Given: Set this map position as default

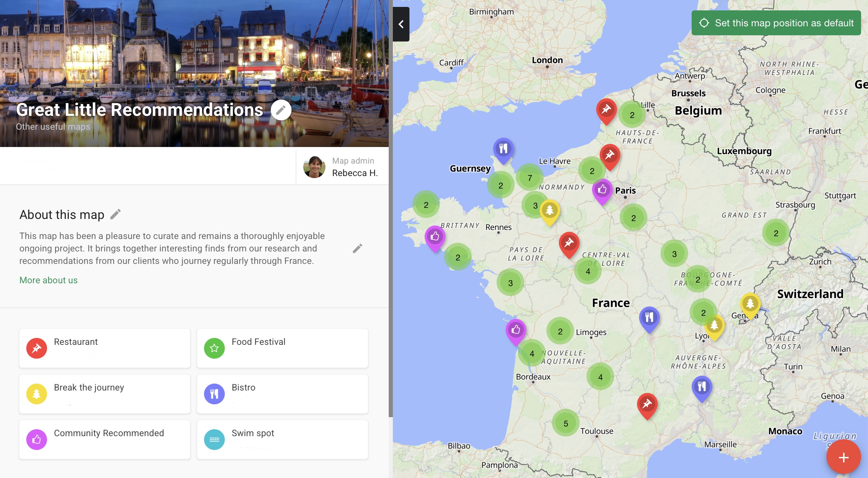Looking at the screenshot, I should point(776,23).
